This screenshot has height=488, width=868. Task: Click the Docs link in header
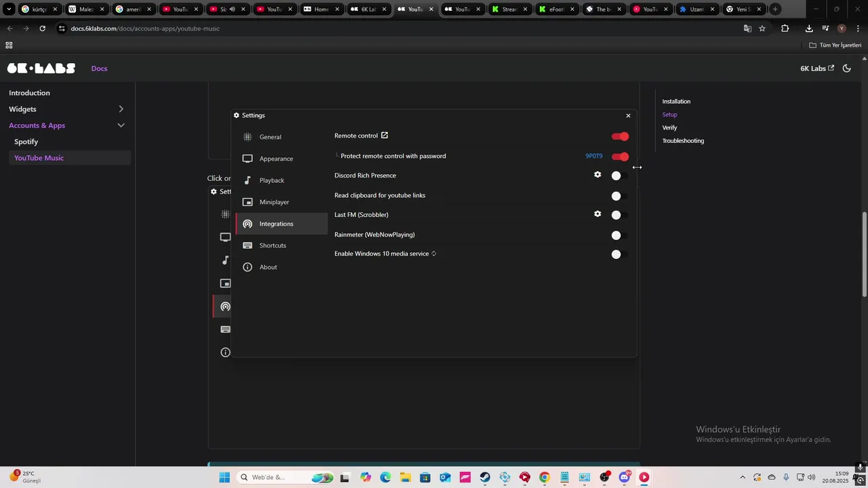pos(99,68)
